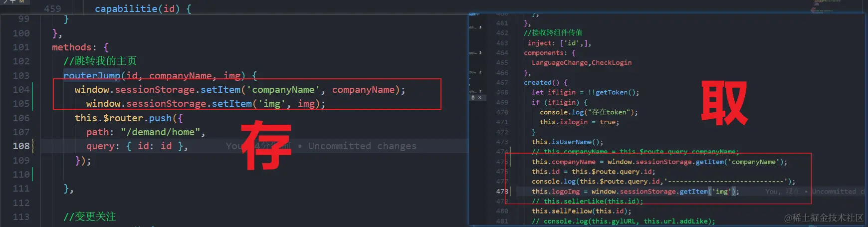Click the 'created() {' hook line
Image resolution: width=868 pixels, height=227 pixels.
tap(546, 83)
